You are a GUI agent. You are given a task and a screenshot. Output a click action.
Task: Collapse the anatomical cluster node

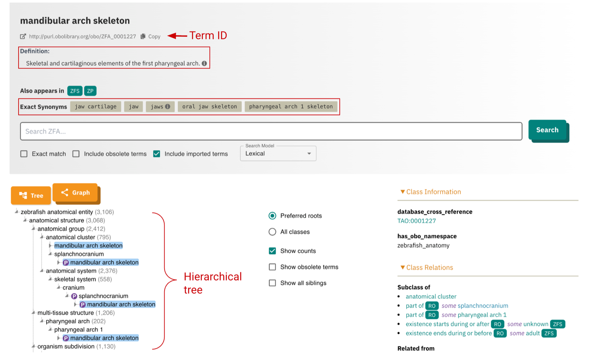42,237
